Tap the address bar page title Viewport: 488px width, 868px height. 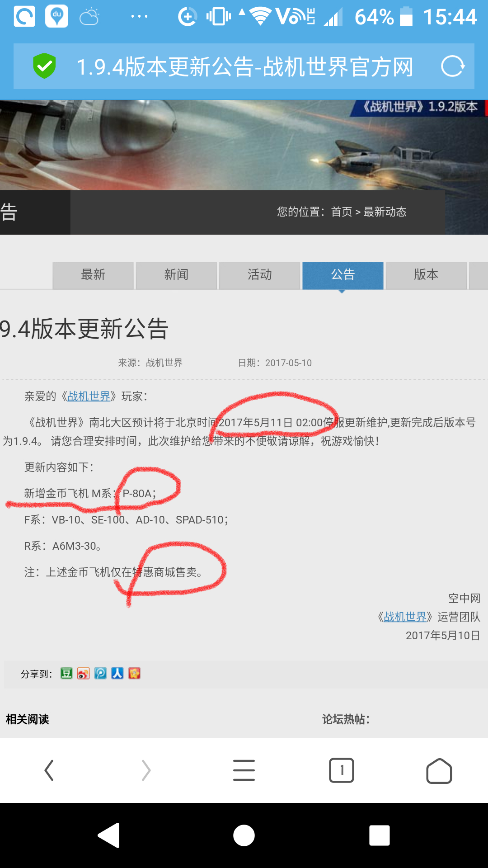click(244, 67)
